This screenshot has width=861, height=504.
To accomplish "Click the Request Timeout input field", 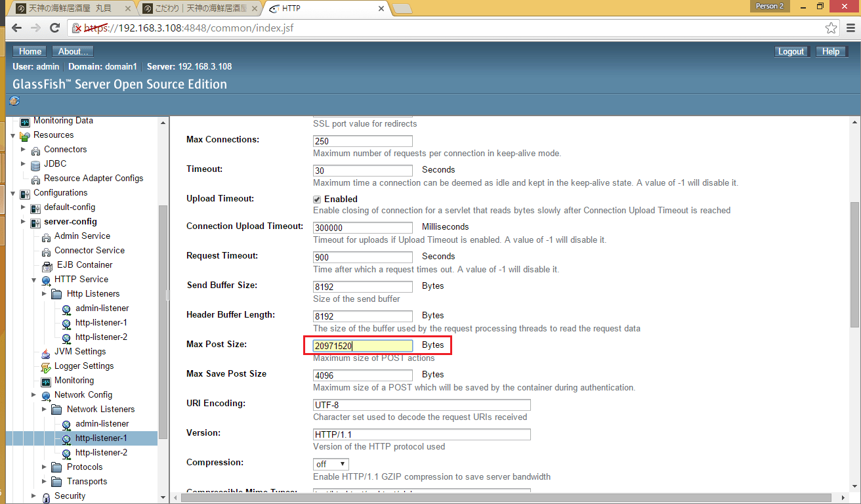I will 363,257.
